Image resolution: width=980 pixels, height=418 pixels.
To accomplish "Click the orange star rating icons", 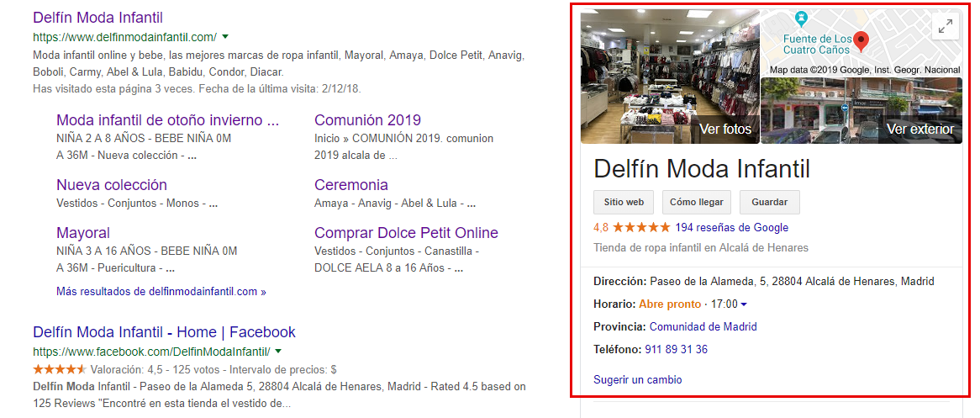I will coord(641,227).
